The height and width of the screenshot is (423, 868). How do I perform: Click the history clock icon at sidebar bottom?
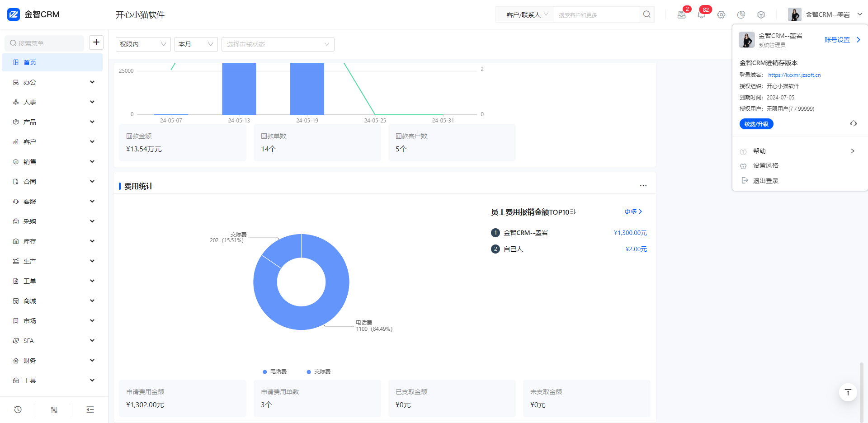click(18, 409)
